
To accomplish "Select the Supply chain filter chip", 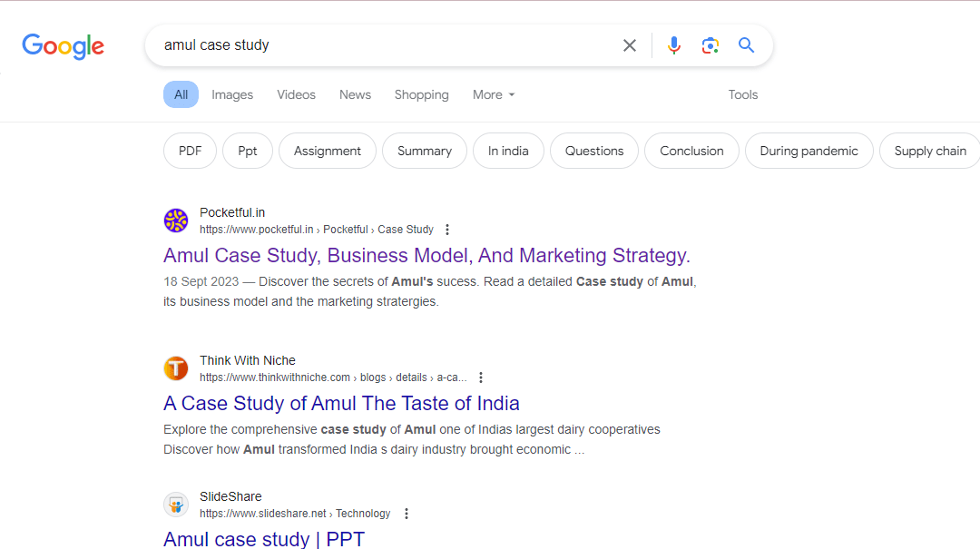I will click(929, 151).
